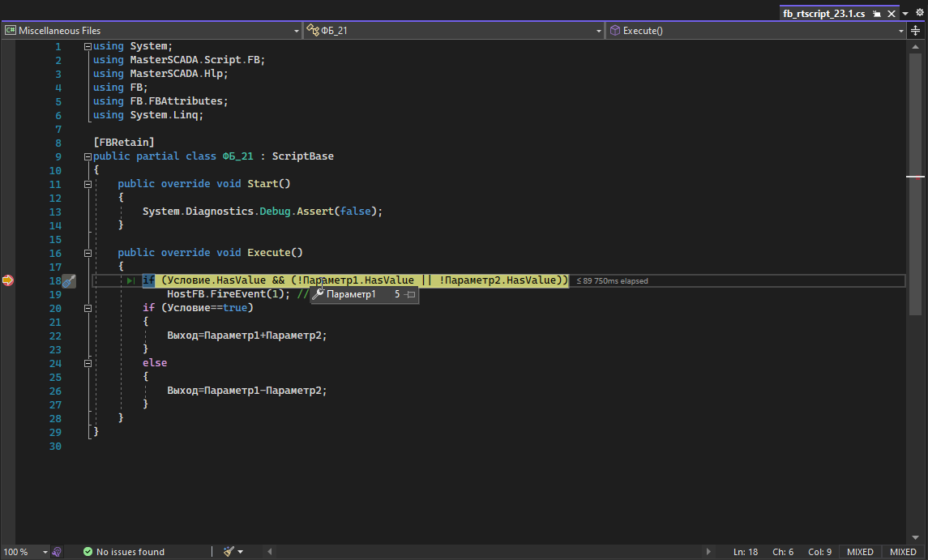Click the class icon next to ФБ_21 in the navigation bar

[313, 30]
